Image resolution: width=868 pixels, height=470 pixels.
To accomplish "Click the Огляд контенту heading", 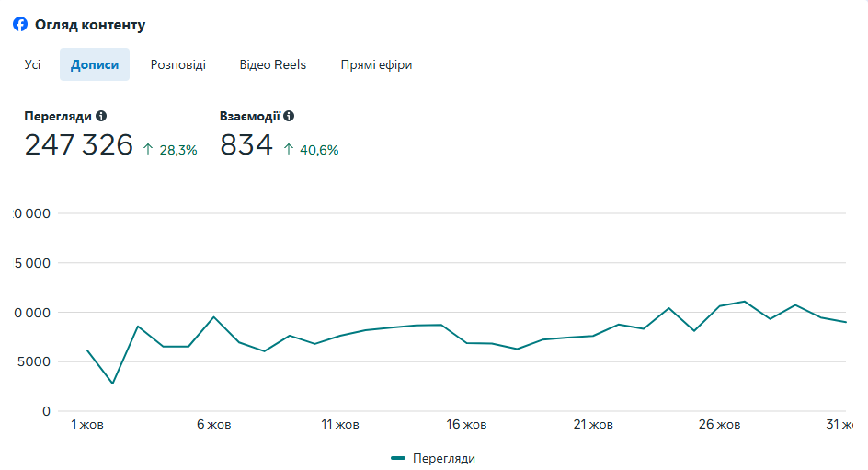I will pyautogui.click(x=90, y=25).
